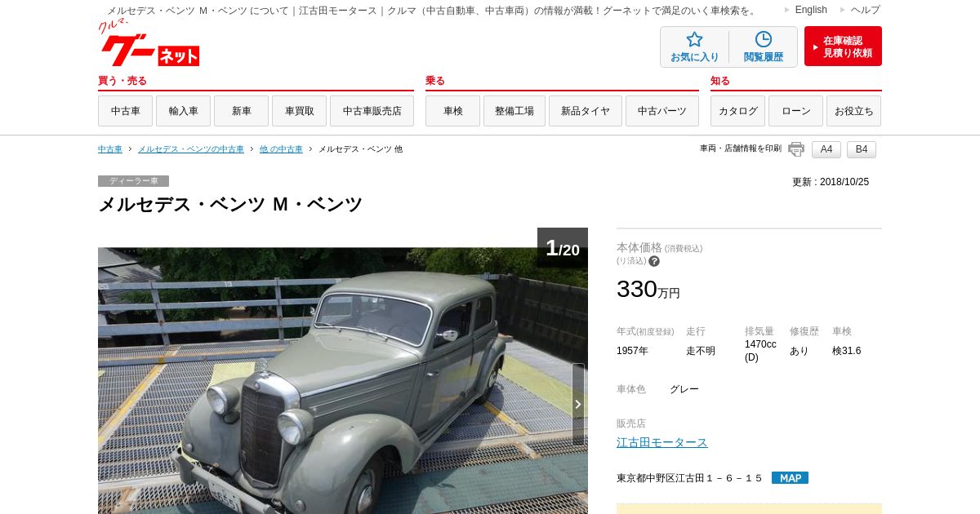Click the 検31.6 inspection value
The image size is (980, 514).
tap(846, 351)
